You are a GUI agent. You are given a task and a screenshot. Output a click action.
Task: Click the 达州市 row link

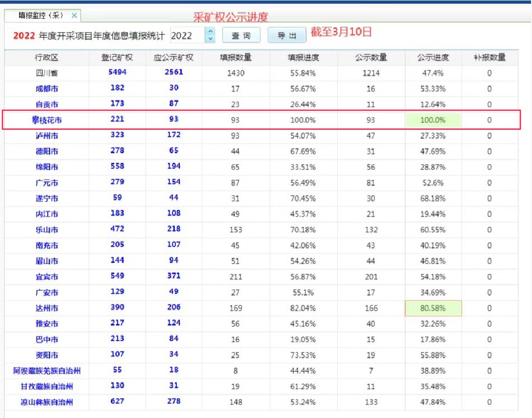coord(47,308)
